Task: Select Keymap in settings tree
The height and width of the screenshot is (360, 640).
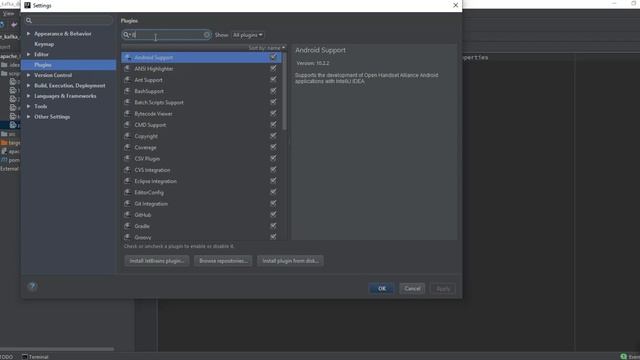Action: pos(44,44)
